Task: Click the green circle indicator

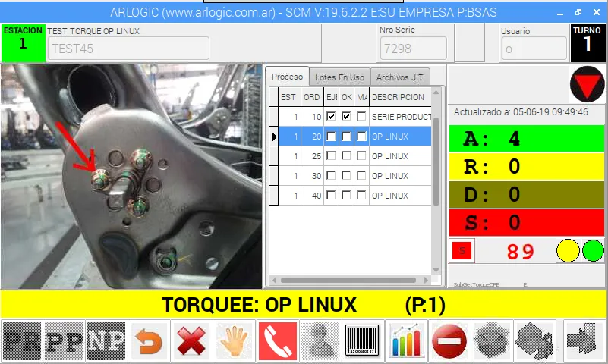Action: coord(594,250)
